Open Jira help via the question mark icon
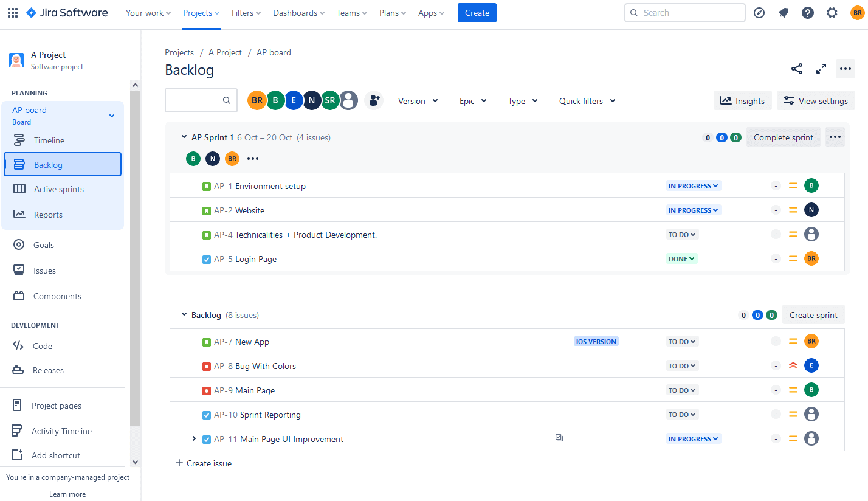 click(807, 12)
